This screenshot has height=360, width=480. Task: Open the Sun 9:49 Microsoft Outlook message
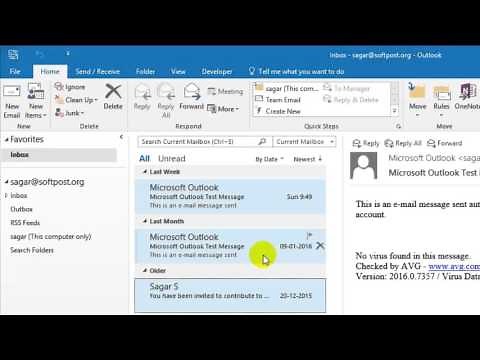click(x=230, y=196)
